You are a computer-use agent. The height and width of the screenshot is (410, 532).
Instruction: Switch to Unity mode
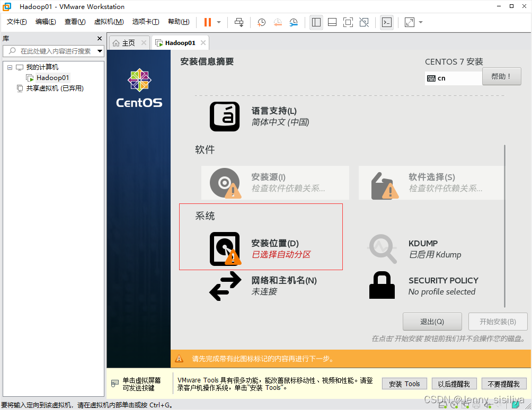(x=364, y=22)
